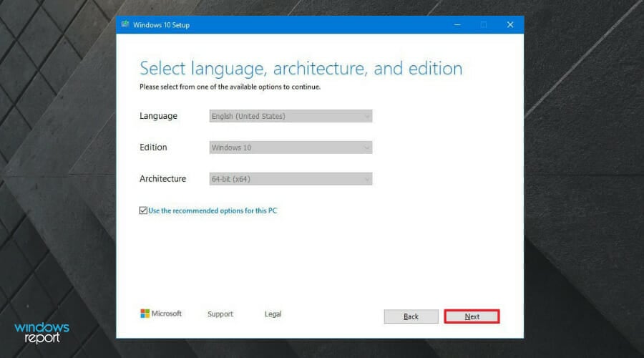
Task: Open the Language dropdown
Action: point(291,116)
